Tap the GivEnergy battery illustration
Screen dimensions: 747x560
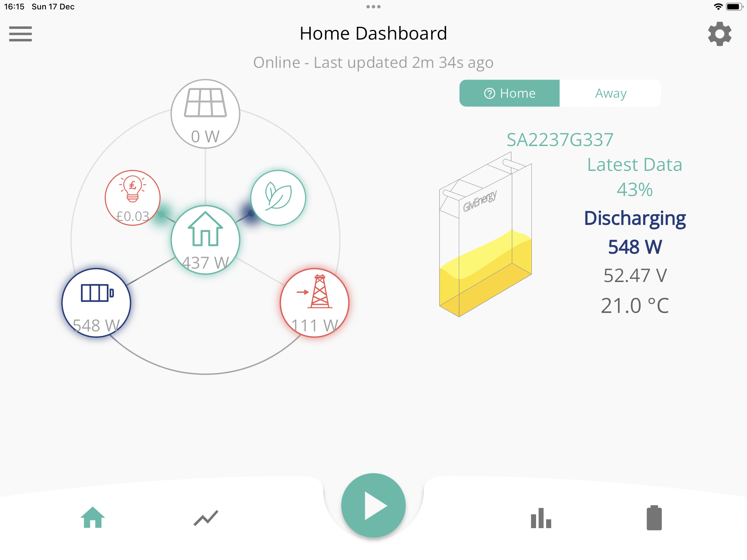click(485, 234)
